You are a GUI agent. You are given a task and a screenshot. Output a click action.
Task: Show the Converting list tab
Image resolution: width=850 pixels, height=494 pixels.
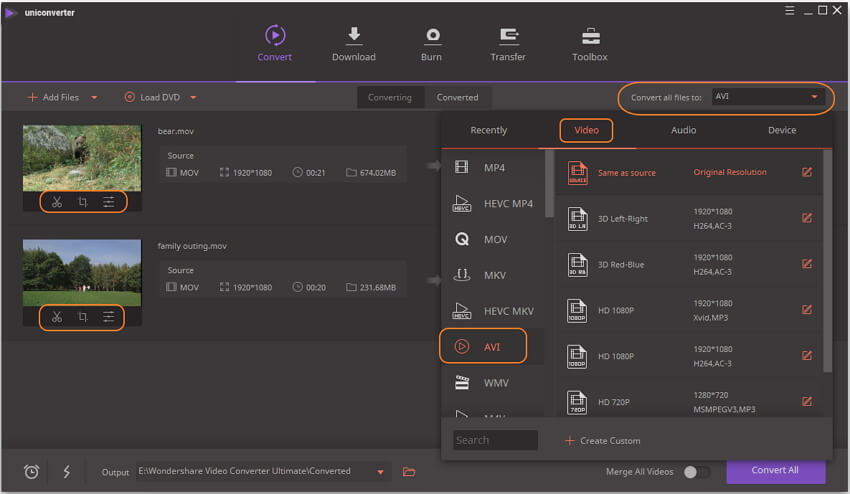(390, 98)
